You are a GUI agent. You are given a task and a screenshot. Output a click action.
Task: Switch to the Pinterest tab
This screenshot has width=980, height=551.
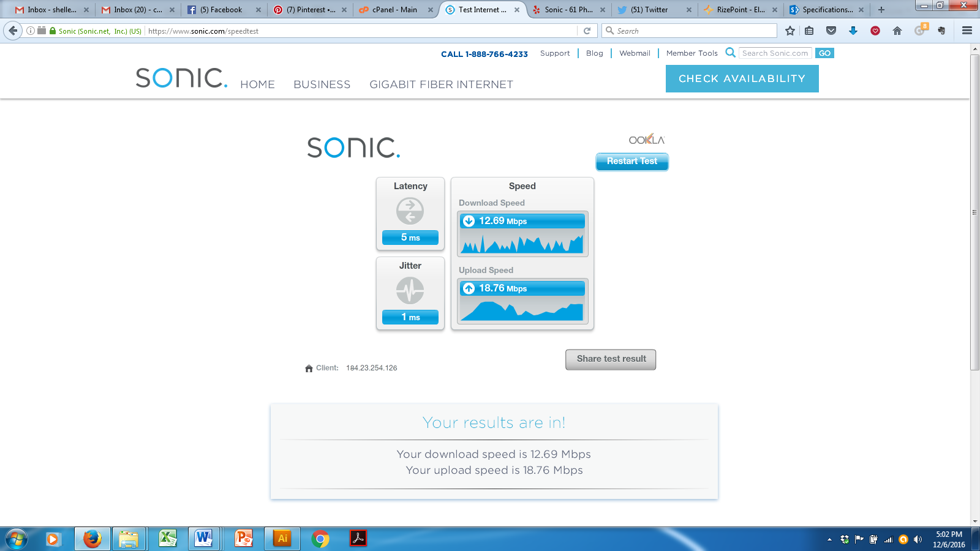coord(311,10)
